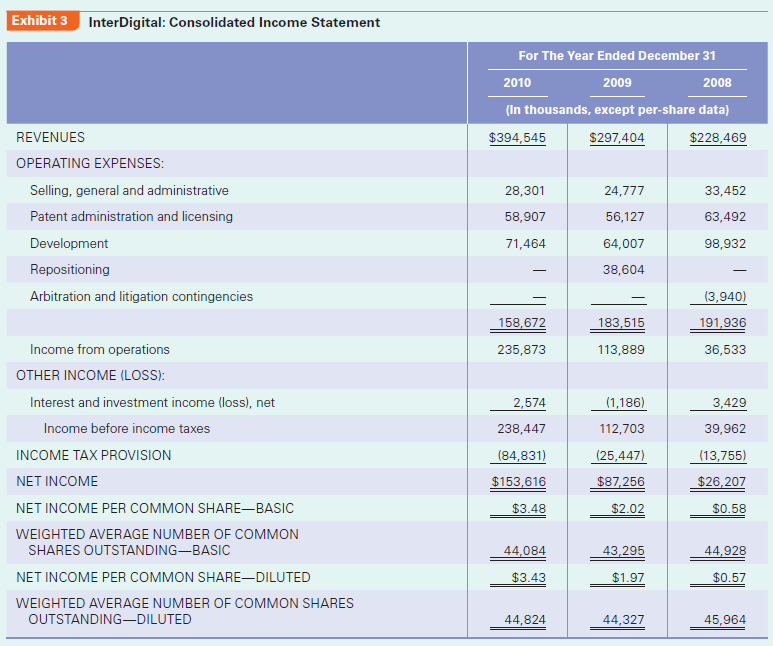Select 'Interest and investment income (loss), net'
773x646 pixels.
[152, 402]
